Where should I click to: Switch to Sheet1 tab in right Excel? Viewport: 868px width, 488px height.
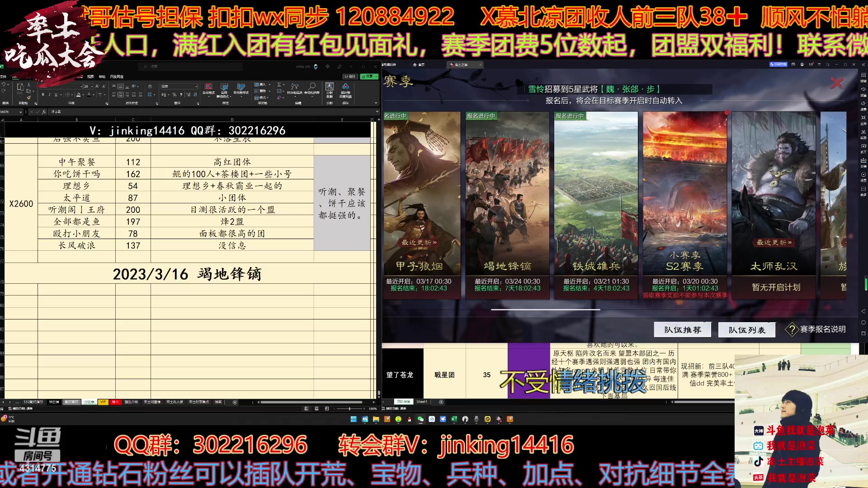422,402
